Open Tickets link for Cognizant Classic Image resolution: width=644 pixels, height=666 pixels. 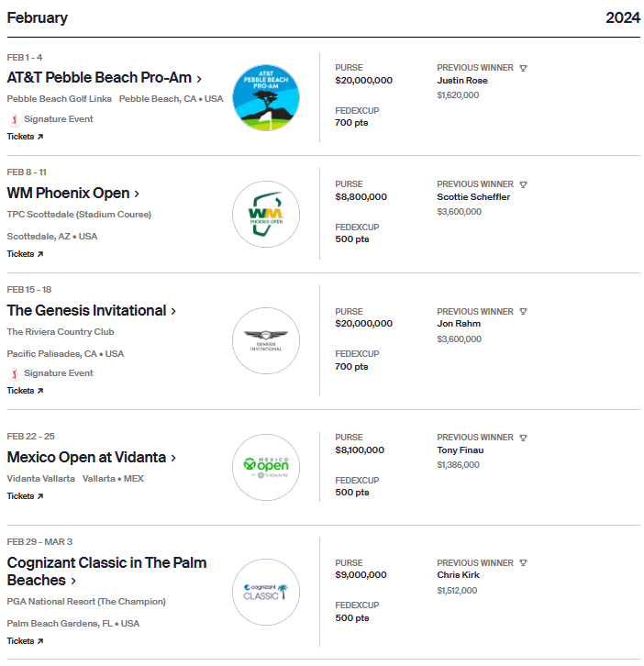pyautogui.click(x=25, y=641)
